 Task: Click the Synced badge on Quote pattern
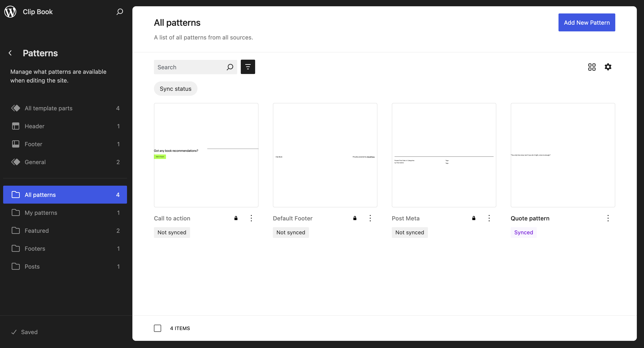point(524,232)
